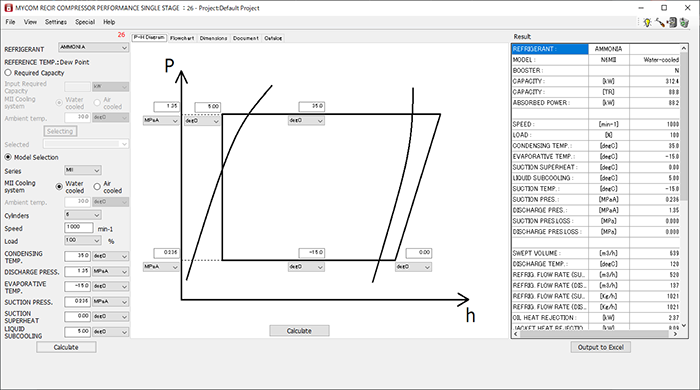Screen dimensions: 700x390
Task: Click the DISCHARGE PRESS value field
Action: coord(78,271)
